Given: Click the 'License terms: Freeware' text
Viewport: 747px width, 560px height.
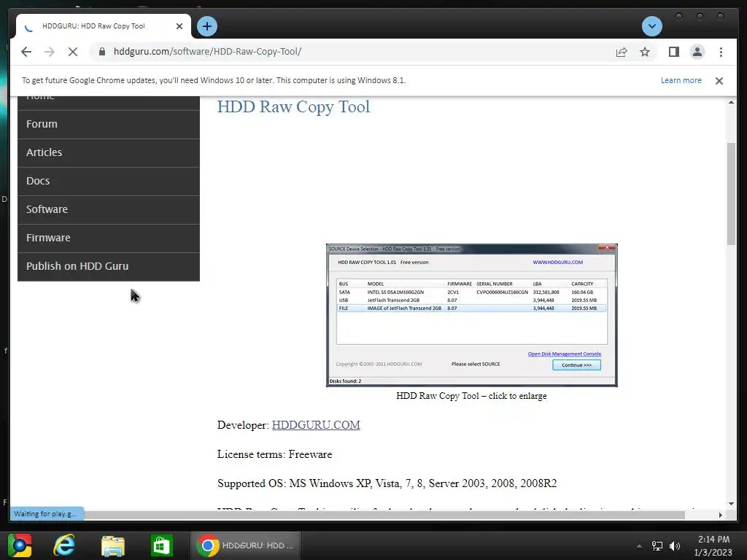Looking at the screenshot, I should 274,454.
